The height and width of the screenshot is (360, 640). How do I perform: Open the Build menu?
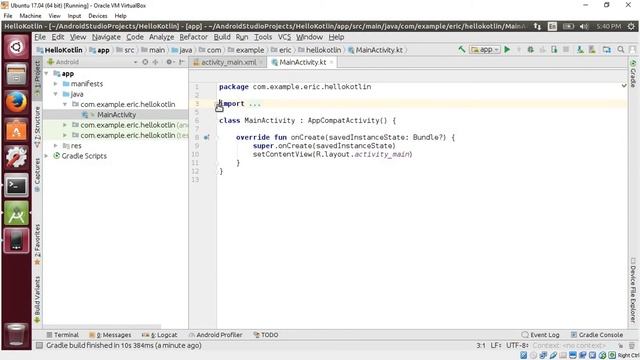click(x=222, y=37)
